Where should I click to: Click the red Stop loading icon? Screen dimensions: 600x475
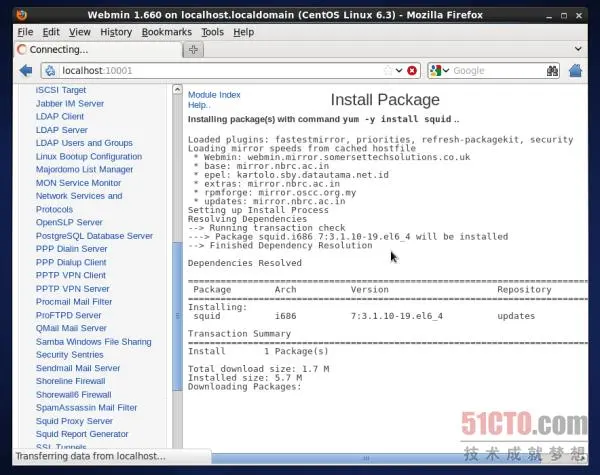pos(412,70)
